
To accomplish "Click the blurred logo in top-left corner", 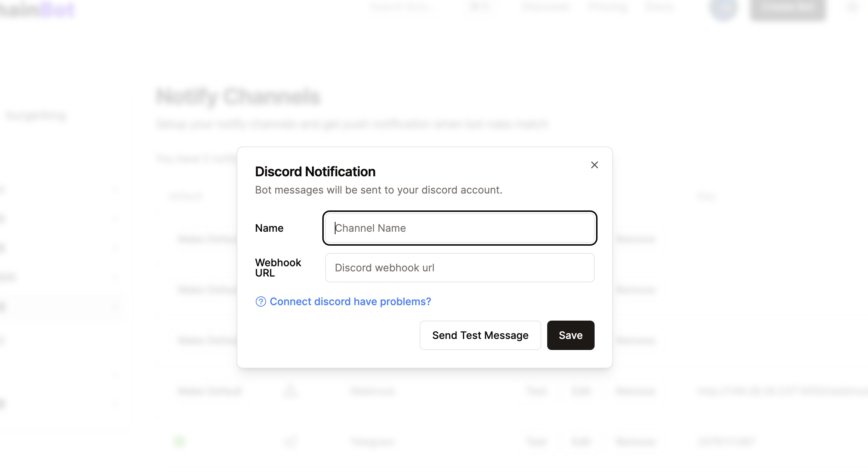I will [37, 9].
